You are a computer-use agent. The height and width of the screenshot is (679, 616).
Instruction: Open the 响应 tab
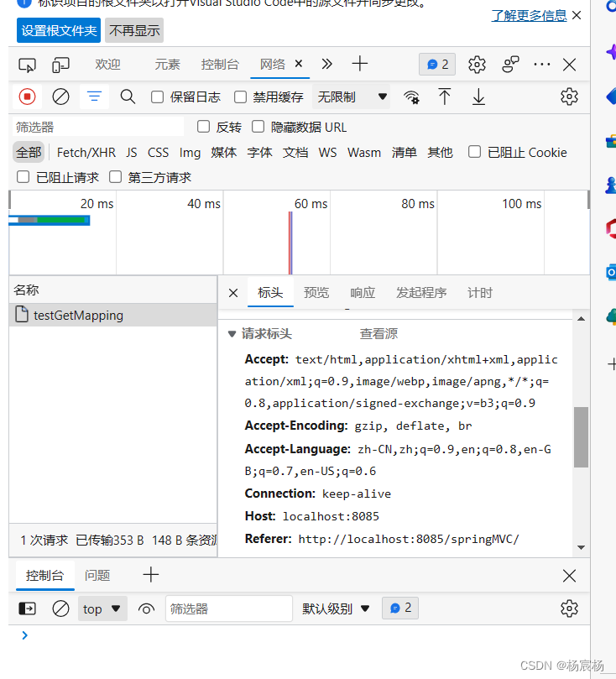click(363, 293)
